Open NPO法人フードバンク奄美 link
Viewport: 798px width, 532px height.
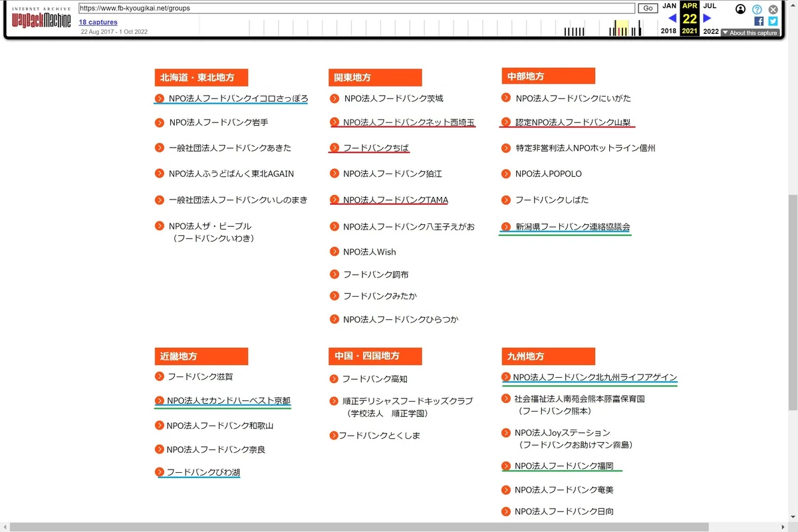tap(565, 490)
